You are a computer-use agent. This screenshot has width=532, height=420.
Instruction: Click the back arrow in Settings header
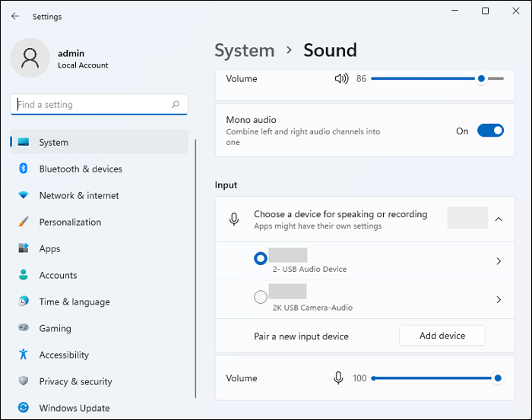[x=15, y=16]
